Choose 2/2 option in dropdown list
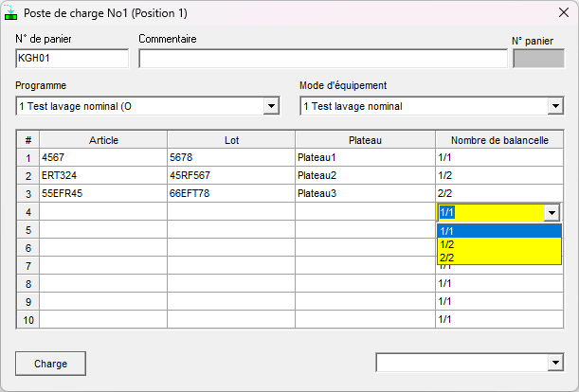The height and width of the screenshot is (392, 579). (498, 258)
